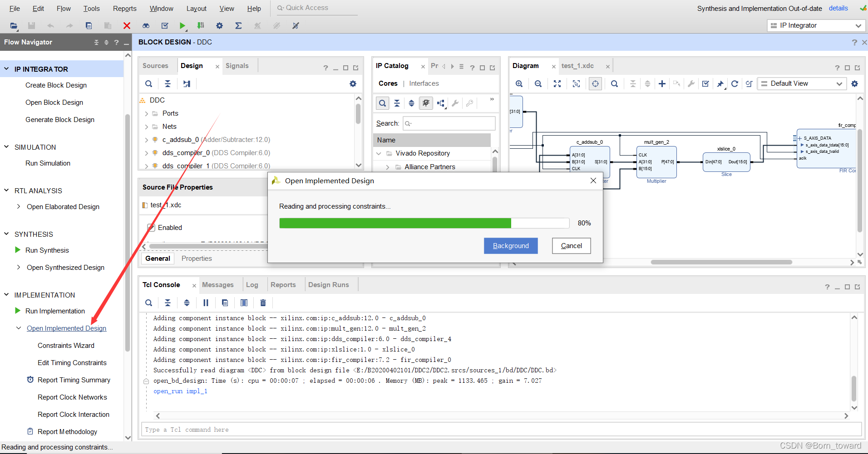868x454 pixels.
Task: Collapse the SIMULATION section
Action: pos(6,147)
